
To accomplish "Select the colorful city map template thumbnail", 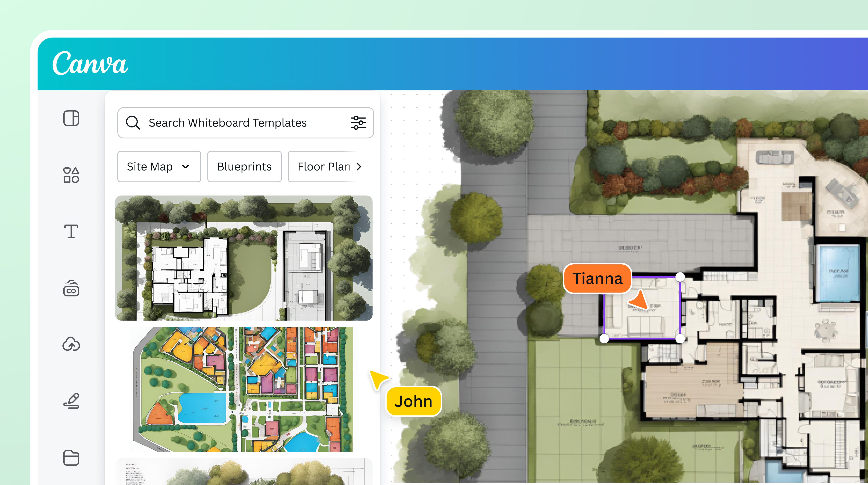I will (x=245, y=387).
